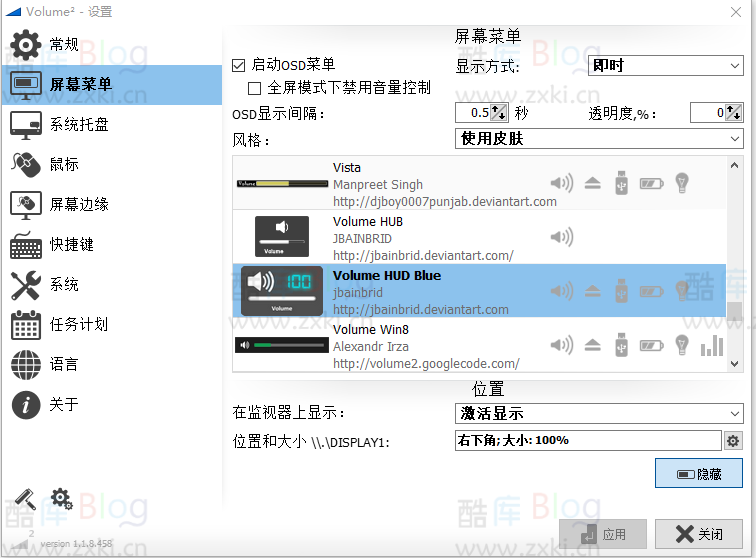Click the paint roller icon at bottom left
This screenshot has width=756, height=558.
click(x=26, y=499)
